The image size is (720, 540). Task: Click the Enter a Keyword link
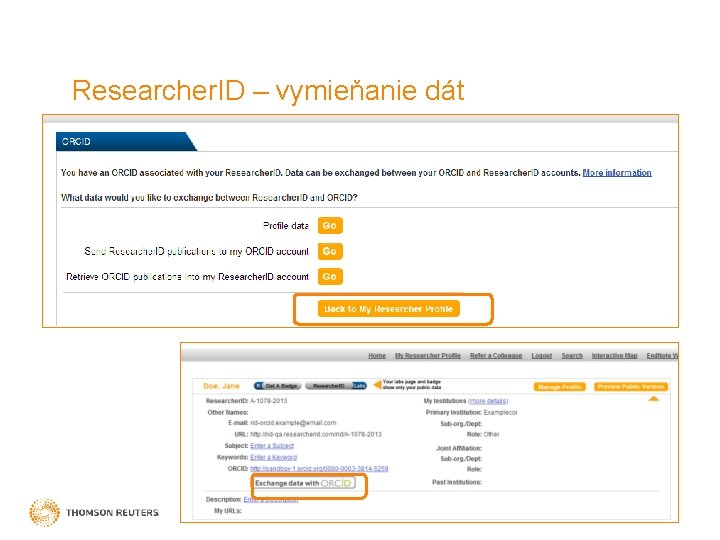[x=273, y=457]
